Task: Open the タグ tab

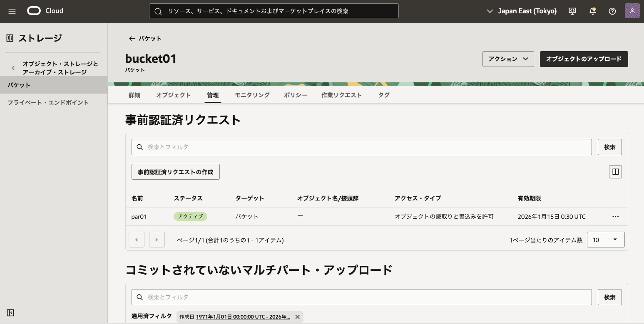Action: click(x=384, y=95)
